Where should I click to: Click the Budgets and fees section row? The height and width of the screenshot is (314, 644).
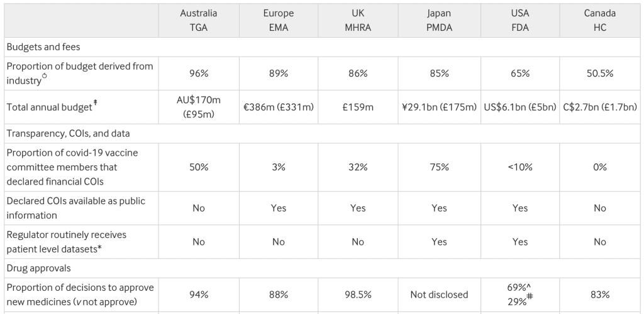(x=43, y=47)
